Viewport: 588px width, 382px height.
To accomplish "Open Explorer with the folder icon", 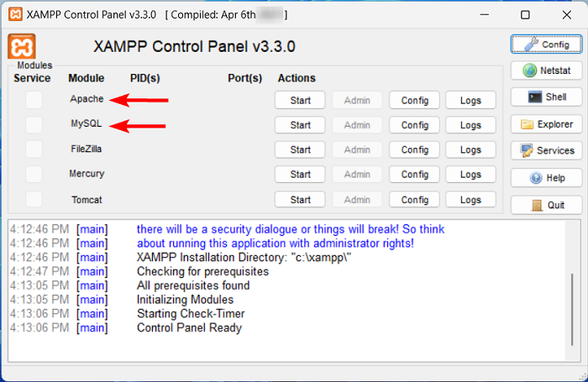I will tap(546, 124).
